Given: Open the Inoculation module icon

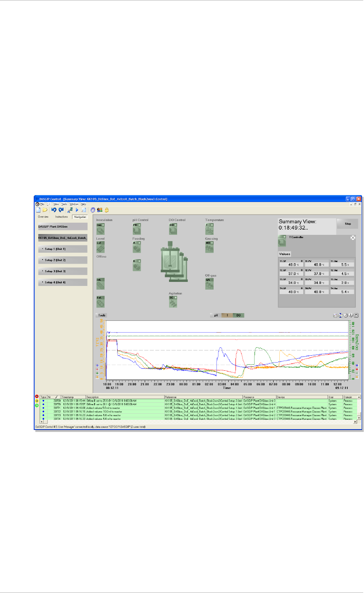Looking at the screenshot, I should (x=100, y=229).
